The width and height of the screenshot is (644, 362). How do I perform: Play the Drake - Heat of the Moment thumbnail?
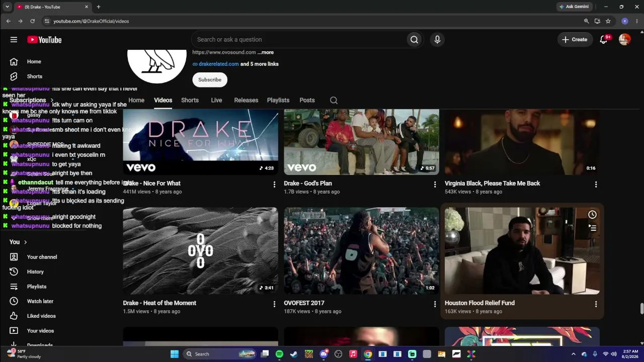pyautogui.click(x=200, y=251)
